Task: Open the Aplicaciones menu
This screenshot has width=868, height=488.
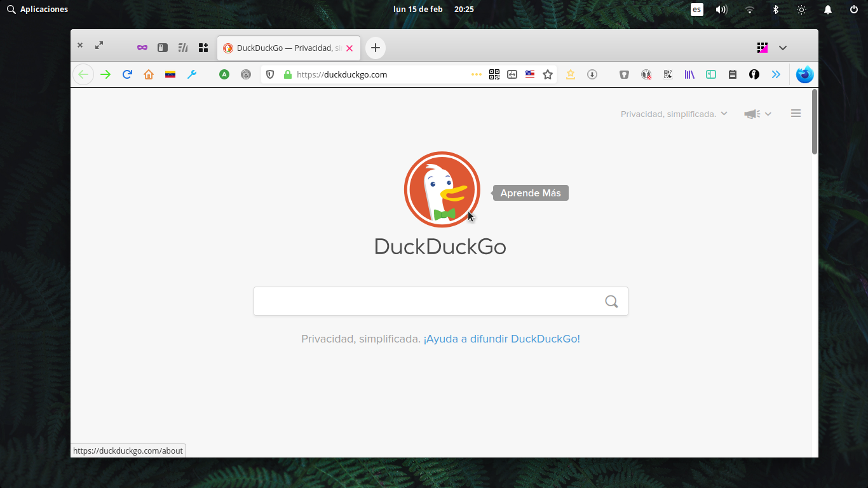Action: [37, 10]
